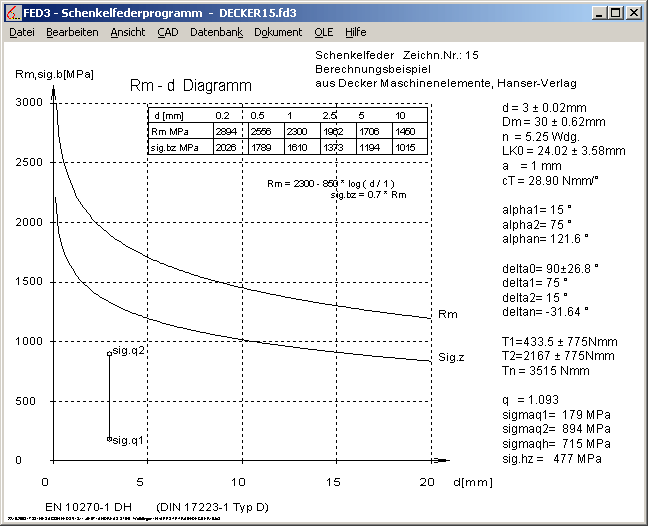This screenshot has width=648, height=526.
Task: Click the Sig.z curve label
Action: click(x=448, y=358)
